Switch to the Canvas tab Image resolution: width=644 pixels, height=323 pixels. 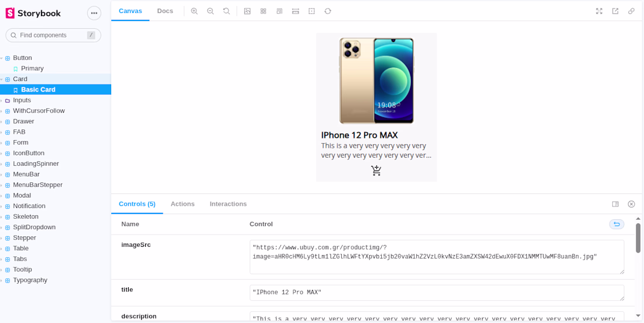pos(130,11)
